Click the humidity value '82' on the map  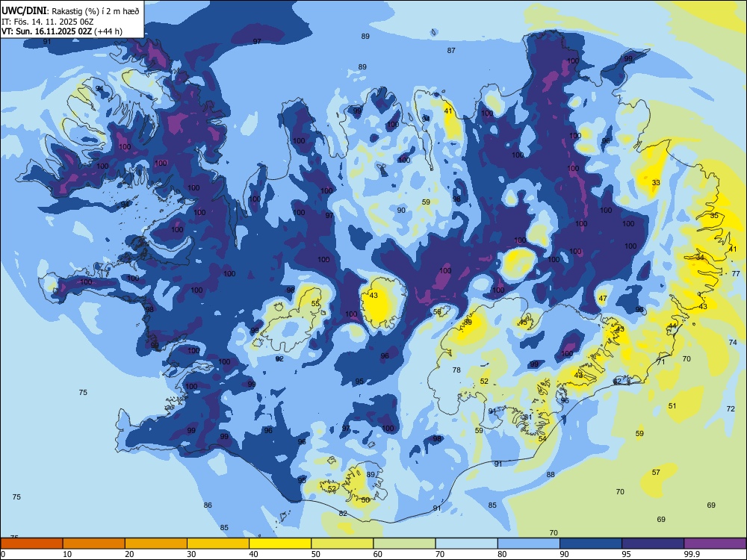pos(343,514)
